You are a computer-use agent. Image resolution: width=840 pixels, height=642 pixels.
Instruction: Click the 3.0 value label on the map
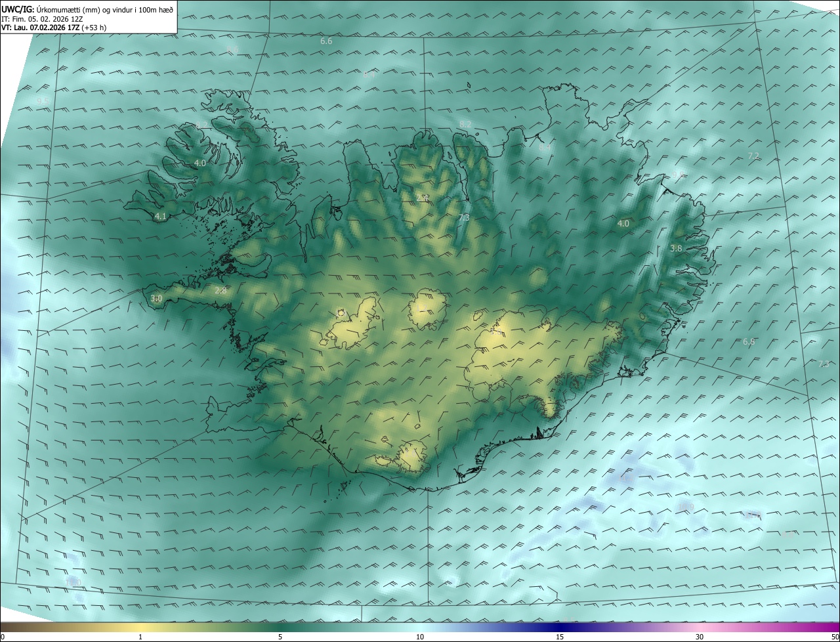coord(156,299)
